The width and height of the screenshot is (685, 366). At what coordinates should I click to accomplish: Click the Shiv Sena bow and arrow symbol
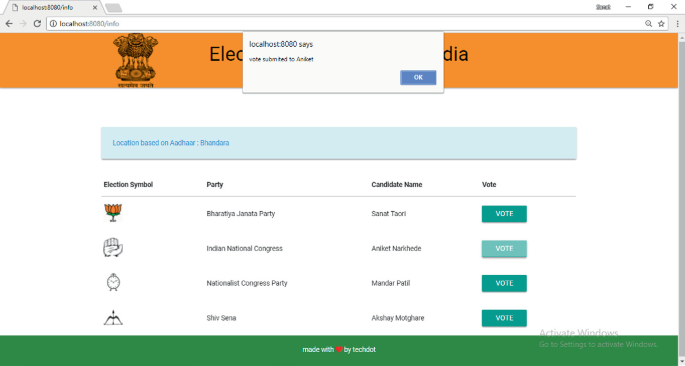coord(113,318)
